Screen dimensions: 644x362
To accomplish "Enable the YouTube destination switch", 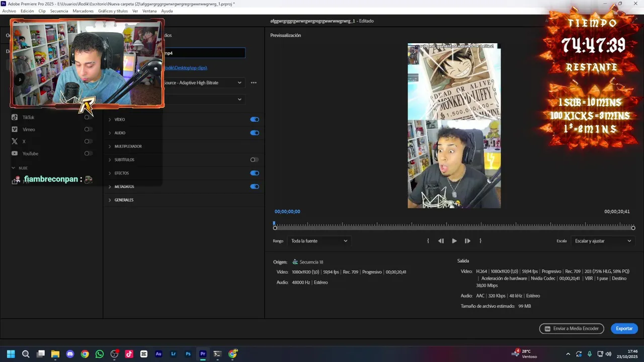I will coord(88,153).
